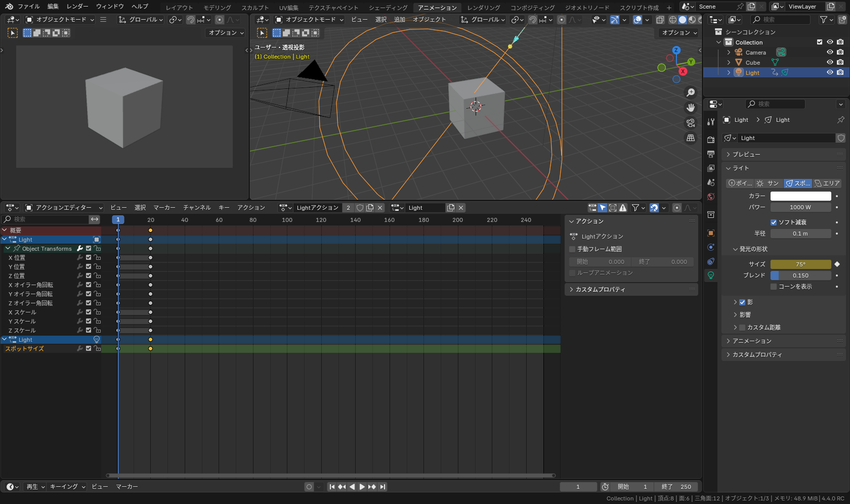
Task: Unlink the Lightアクション action with X
Action: click(x=380, y=208)
